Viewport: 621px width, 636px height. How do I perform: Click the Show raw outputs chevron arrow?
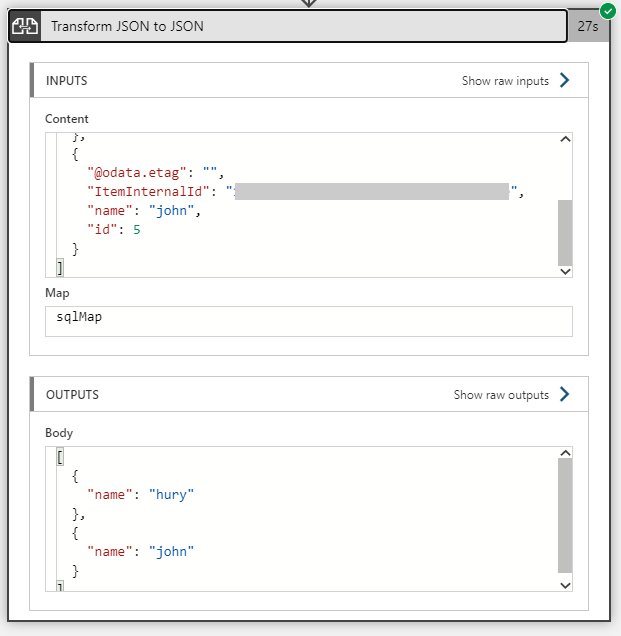pos(565,395)
